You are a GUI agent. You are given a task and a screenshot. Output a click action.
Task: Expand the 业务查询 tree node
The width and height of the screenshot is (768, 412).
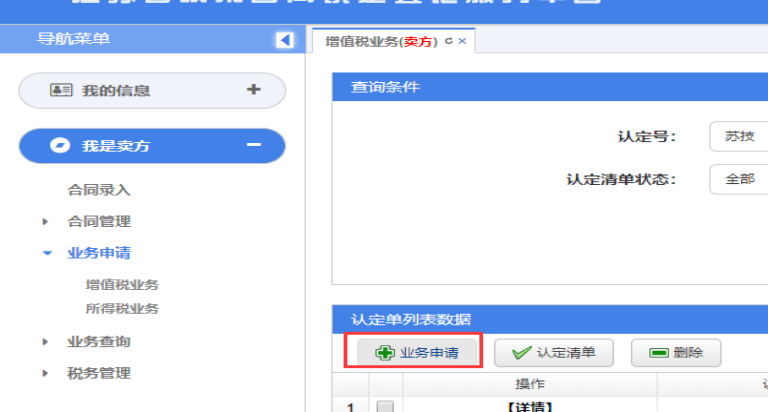point(46,342)
